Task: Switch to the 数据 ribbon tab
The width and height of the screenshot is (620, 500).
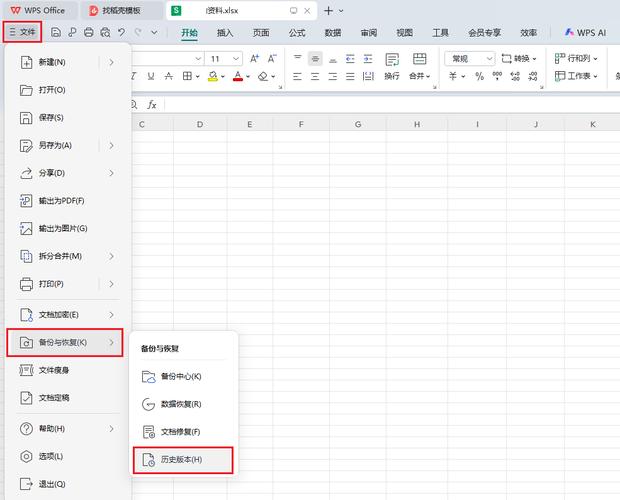Action: (333, 32)
